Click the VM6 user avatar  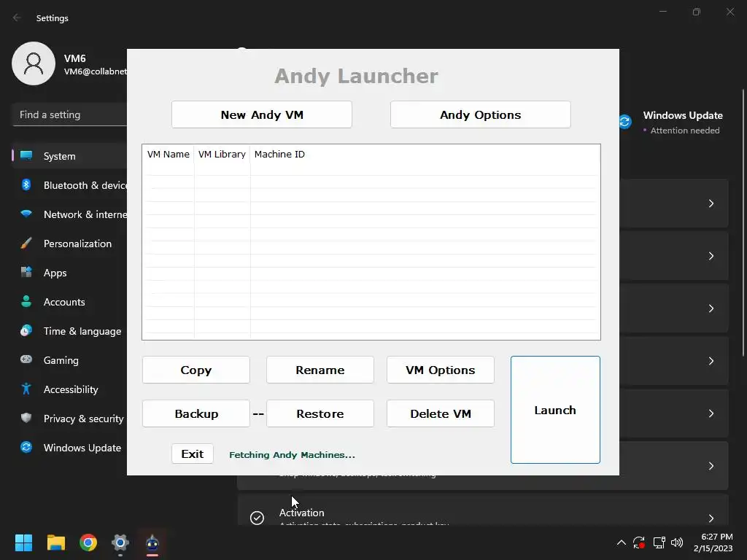(x=34, y=63)
